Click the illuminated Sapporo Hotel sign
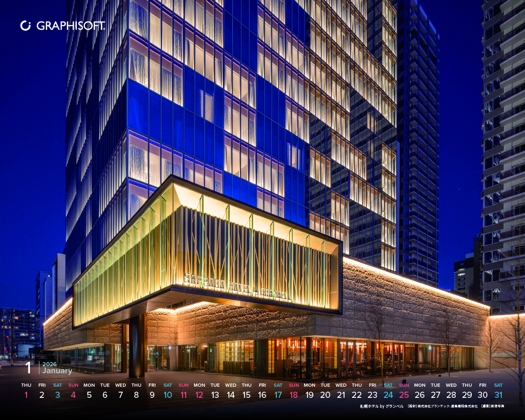 click(238, 287)
